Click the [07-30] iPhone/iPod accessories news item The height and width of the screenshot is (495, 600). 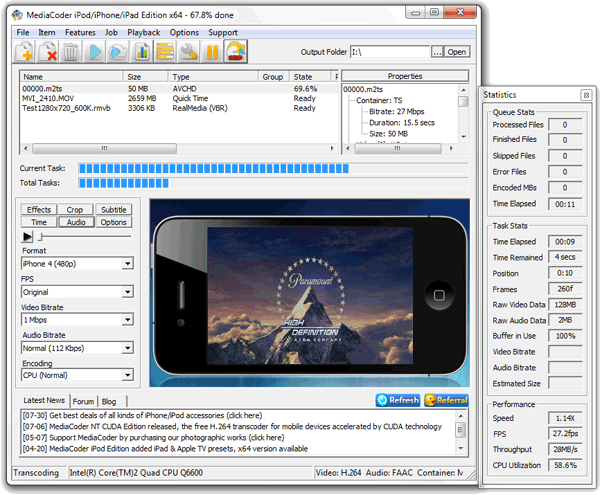(142, 415)
